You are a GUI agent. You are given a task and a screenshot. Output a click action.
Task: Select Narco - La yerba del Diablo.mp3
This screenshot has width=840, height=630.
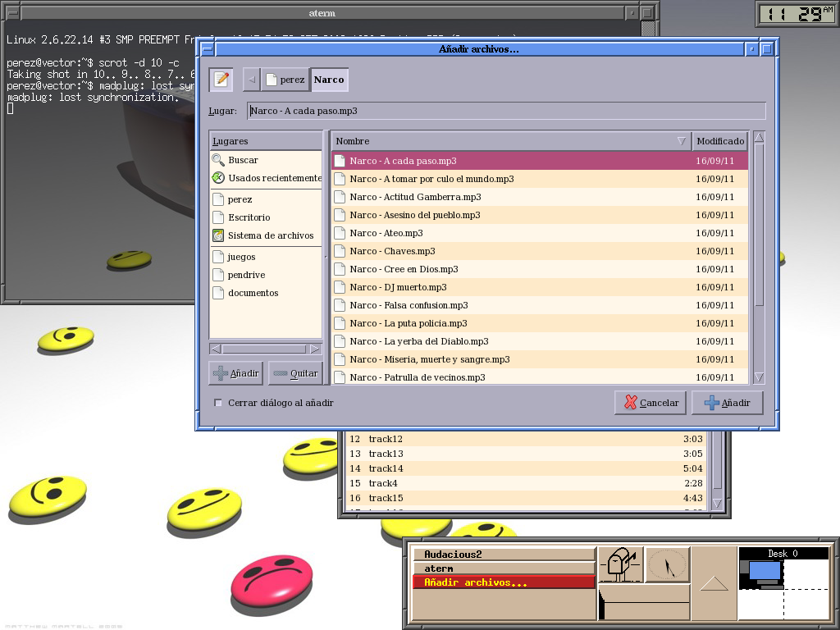(x=540, y=341)
